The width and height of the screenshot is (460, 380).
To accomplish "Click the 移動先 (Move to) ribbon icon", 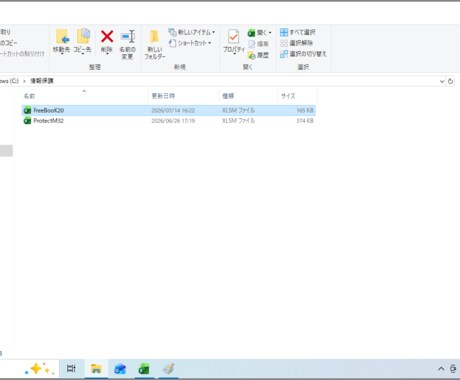I will pyautogui.click(x=62, y=36).
